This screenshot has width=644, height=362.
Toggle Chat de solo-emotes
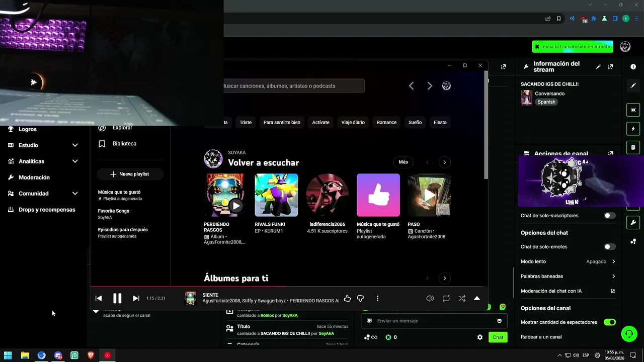pyautogui.click(x=610, y=247)
